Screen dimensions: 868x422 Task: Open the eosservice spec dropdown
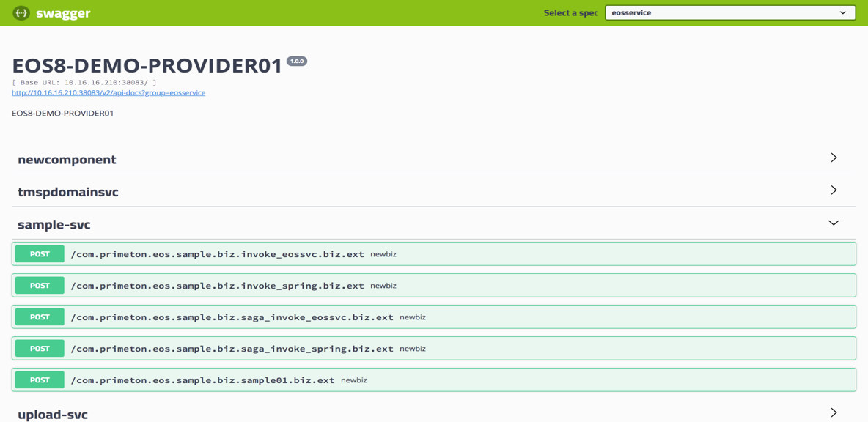(x=729, y=13)
